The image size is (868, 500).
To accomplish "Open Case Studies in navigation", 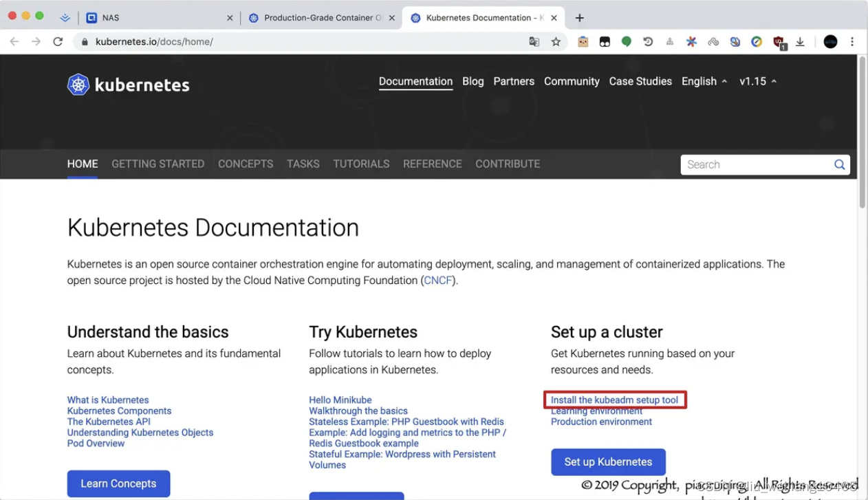I will click(x=640, y=81).
